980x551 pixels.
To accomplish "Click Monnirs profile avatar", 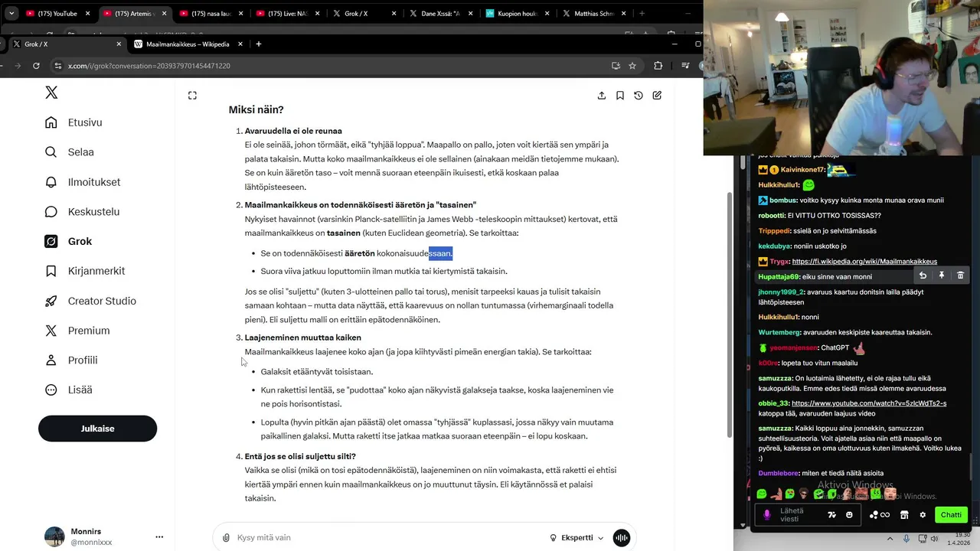I will click(54, 536).
